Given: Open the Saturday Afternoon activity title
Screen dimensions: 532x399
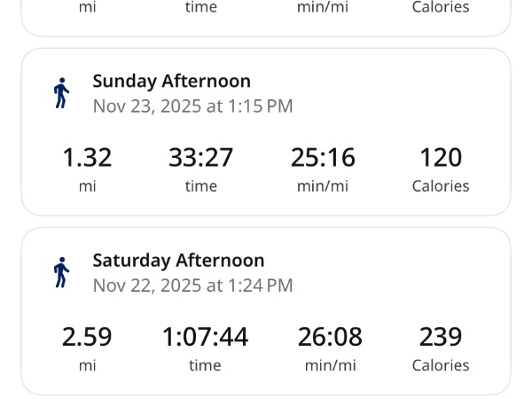Looking at the screenshot, I should point(178,260).
